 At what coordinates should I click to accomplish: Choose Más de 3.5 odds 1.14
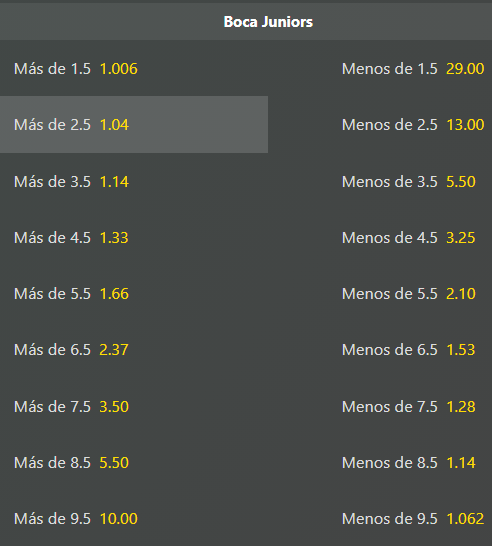[x=134, y=181]
